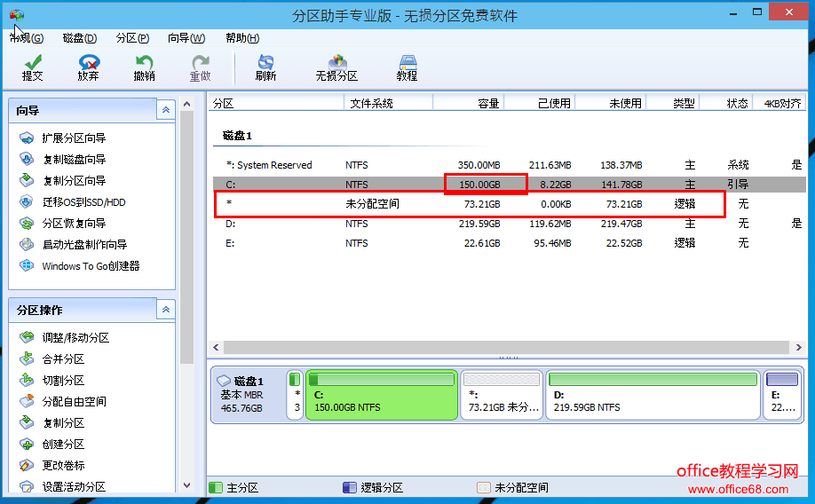Click left sidebar scroll up arrow

(187, 104)
